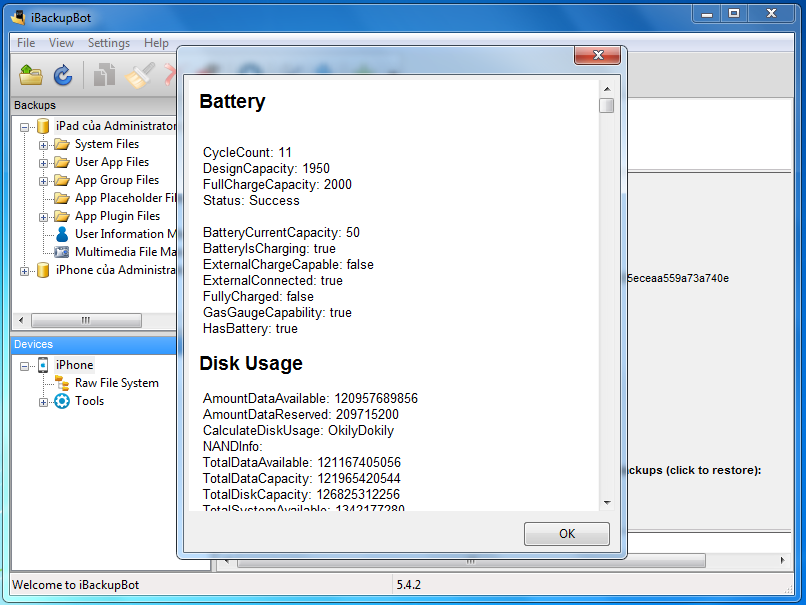Image resolution: width=806 pixels, height=605 pixels.
Task: Click the User App Files folder icon
Action: [62, 162]
